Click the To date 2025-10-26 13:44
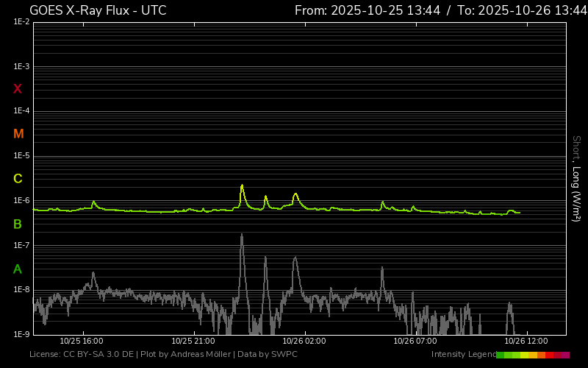The height and width of the screenshot is (368, 588). (522, 10)
